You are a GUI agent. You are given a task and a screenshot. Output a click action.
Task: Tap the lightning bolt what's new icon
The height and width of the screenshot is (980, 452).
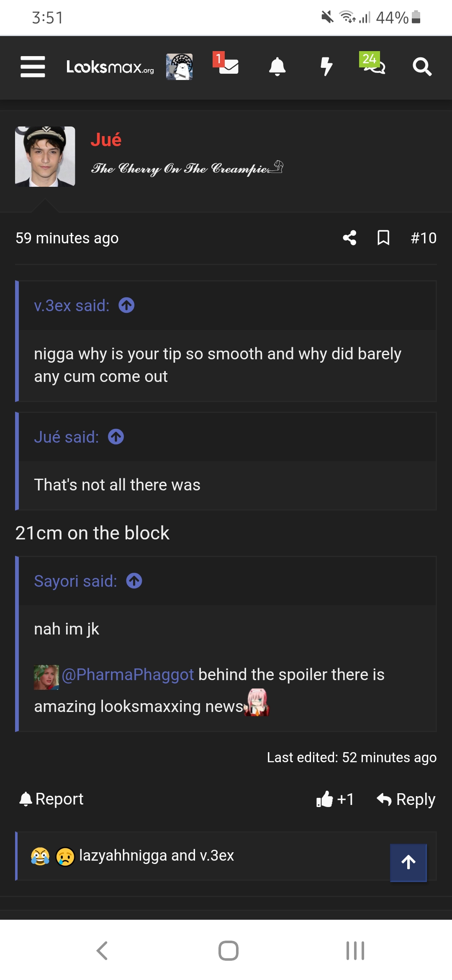pyautogui.click(x=326, y=67)
